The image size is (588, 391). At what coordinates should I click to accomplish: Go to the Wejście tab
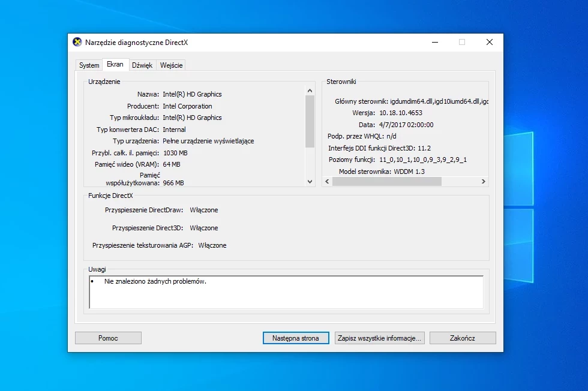point(172,65)
